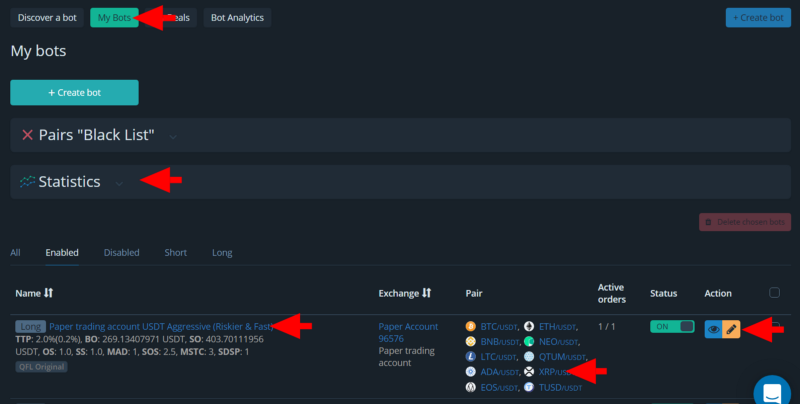Viewport: 800px width, 404px height.
Task: Click the TUSD coin icon
Action: 529,387
